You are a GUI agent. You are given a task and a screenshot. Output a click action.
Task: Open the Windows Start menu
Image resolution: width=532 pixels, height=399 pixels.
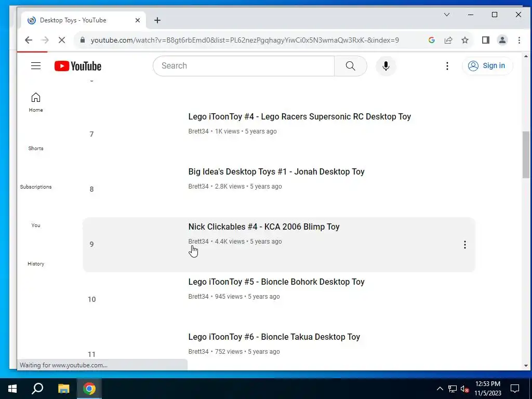click(x=12, y=389)
